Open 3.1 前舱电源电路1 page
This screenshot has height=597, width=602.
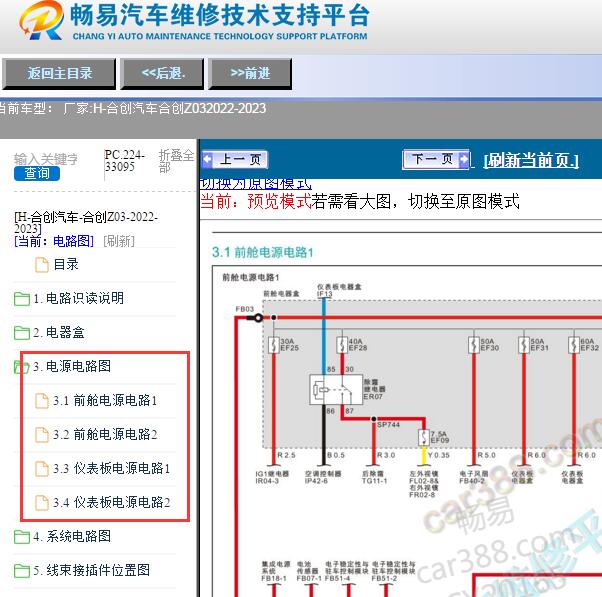[x=105, y=400]
